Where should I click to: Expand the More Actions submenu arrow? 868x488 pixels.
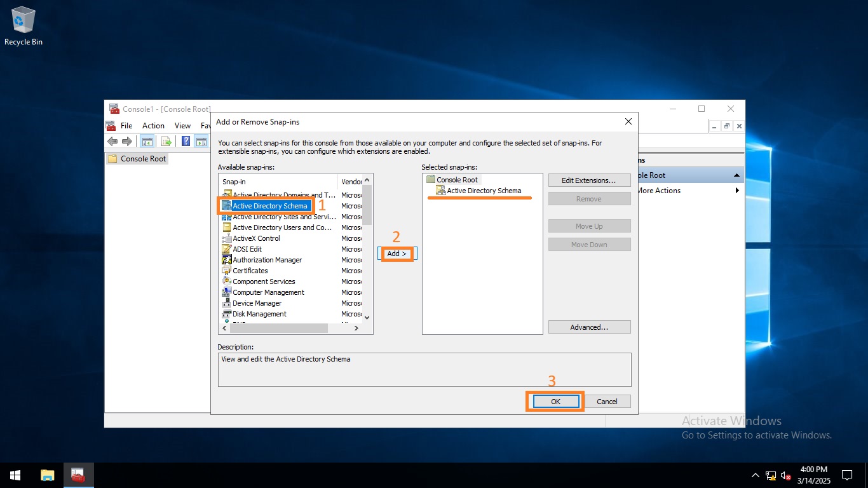737,191
